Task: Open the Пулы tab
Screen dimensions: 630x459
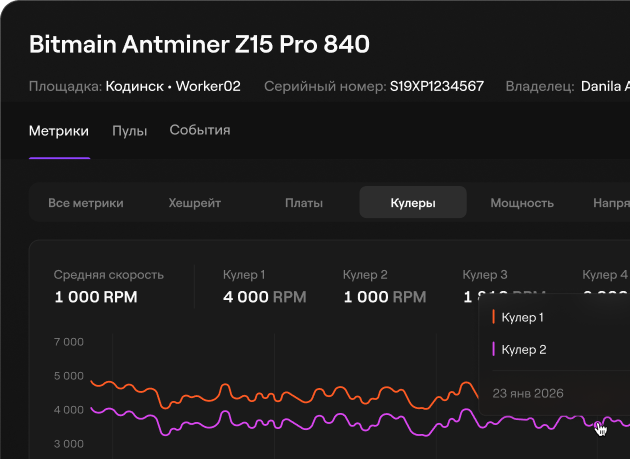Action: coord(129,131)
